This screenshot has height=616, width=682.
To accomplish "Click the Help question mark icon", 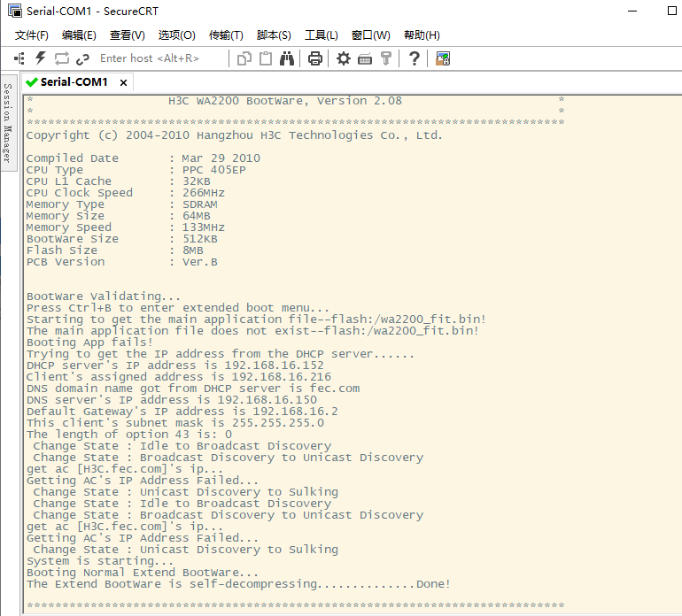I will (415, 58).
